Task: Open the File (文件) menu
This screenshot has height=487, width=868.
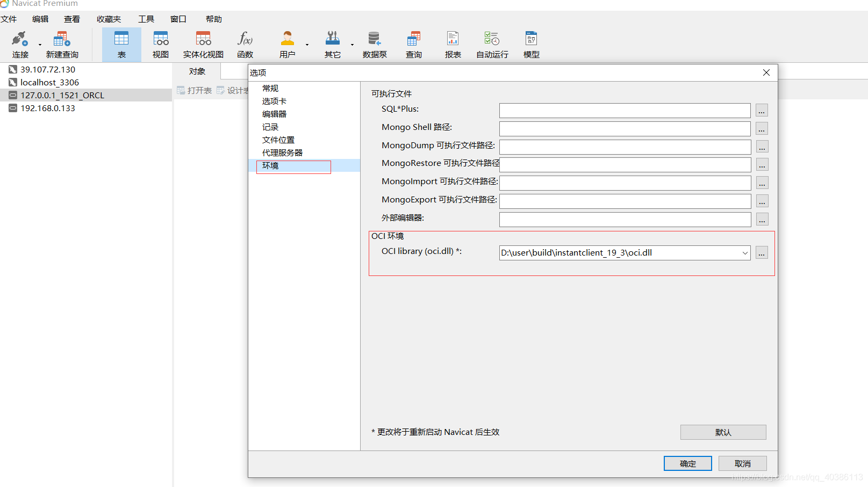Action: (9, 19)
